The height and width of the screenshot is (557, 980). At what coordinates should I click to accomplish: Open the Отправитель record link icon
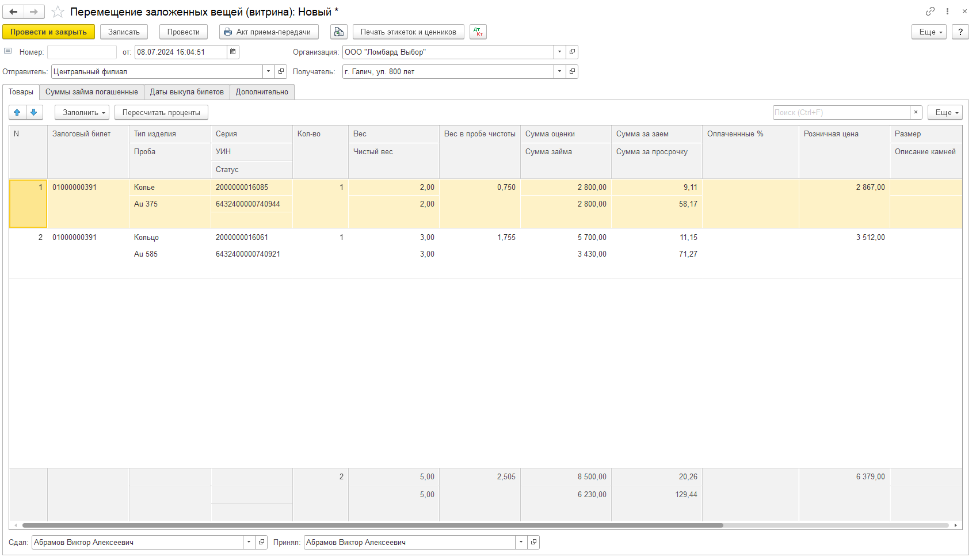[x=281, y=71]
